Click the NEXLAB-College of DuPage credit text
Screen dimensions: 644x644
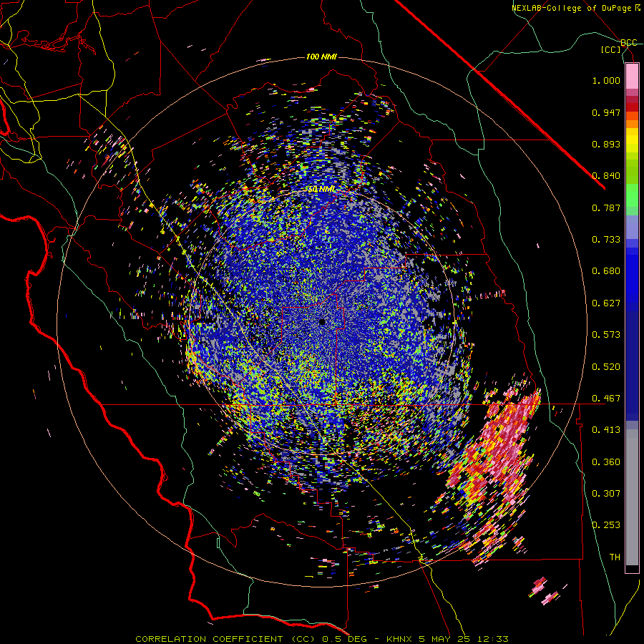[x=572, y=8]
